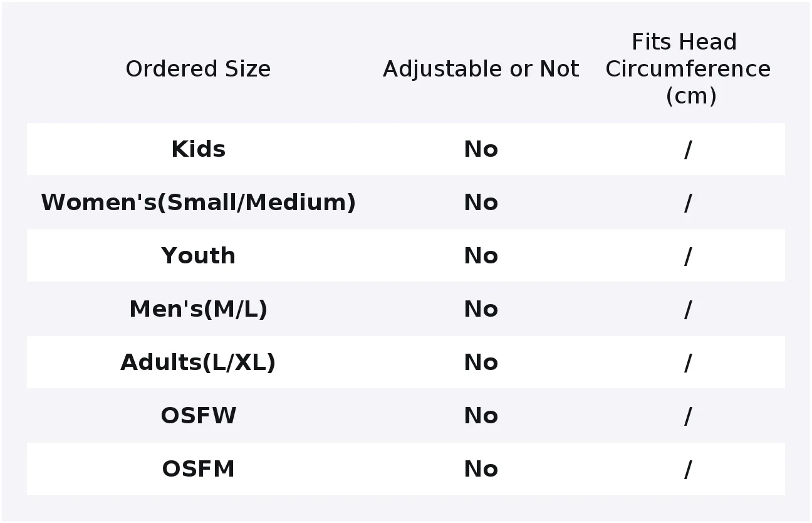Select the Youth size cell
This screenshot has width=812, height=523.
198,256
